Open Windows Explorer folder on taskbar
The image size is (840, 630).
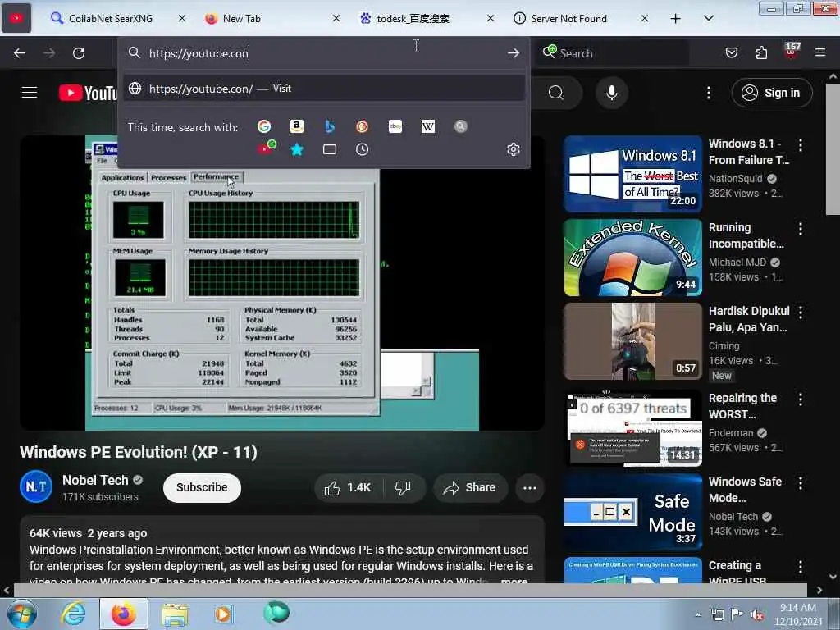(175, 614)
